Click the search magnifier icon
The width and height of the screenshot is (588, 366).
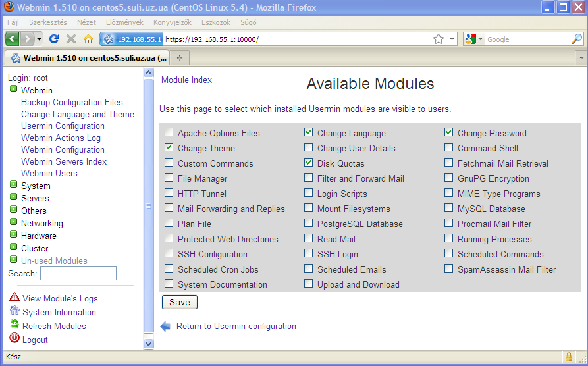tap(576, 39)
